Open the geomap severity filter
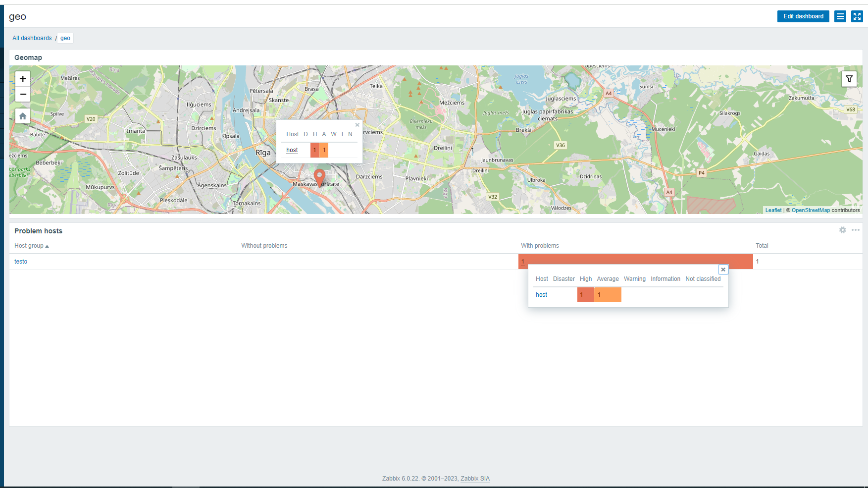The width and height of the screenshot is (868, 488). [849, 79]
